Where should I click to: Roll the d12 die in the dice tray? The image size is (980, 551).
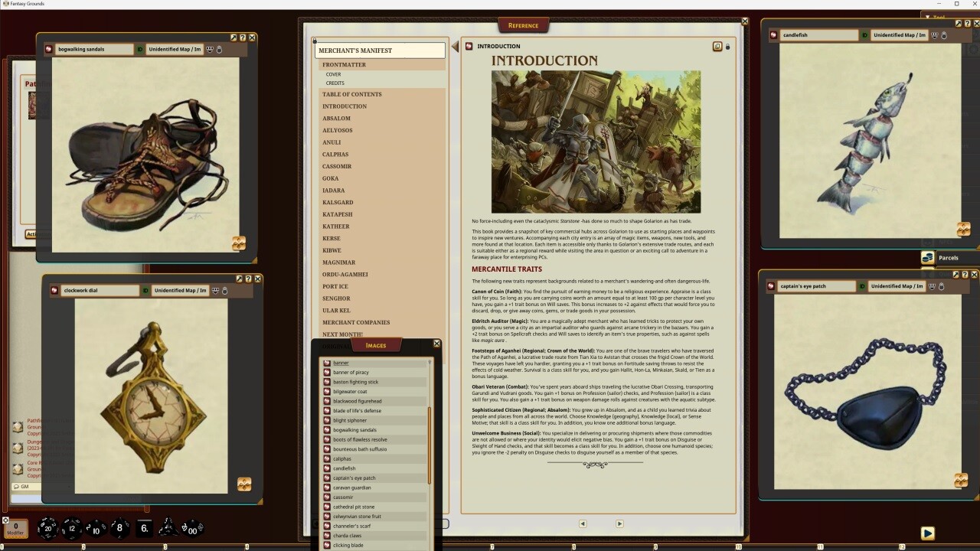[72, 528]
